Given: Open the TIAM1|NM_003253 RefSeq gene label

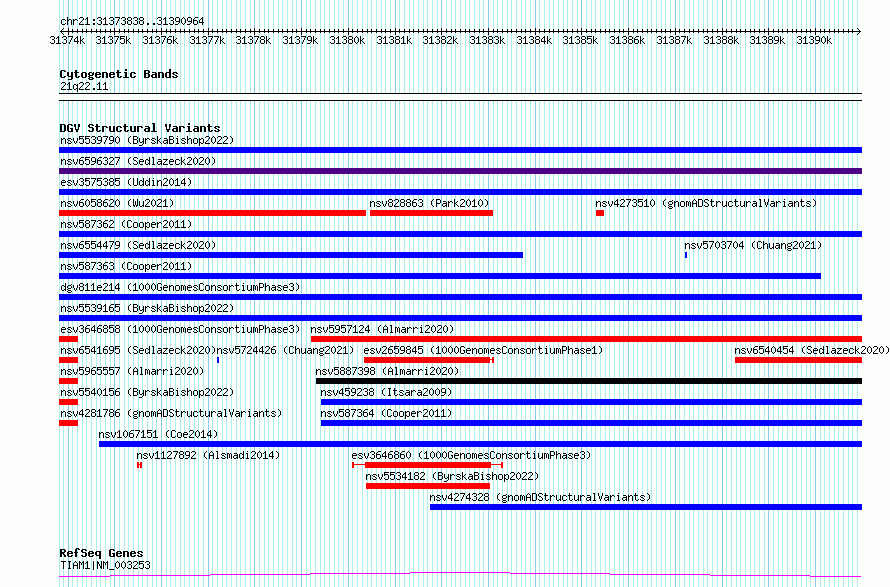Looking at the screenshot, I should [x=105, y=565].
